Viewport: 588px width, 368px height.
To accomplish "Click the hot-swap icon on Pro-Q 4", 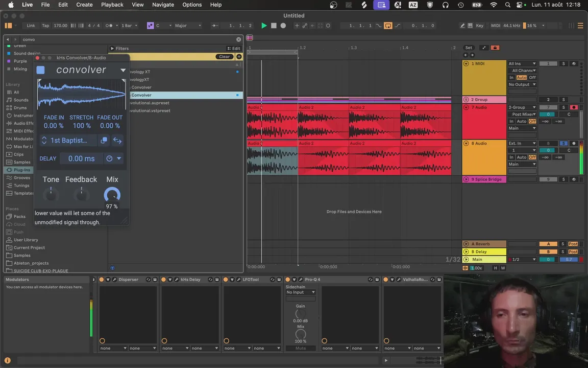I will (x=371, y=280).
